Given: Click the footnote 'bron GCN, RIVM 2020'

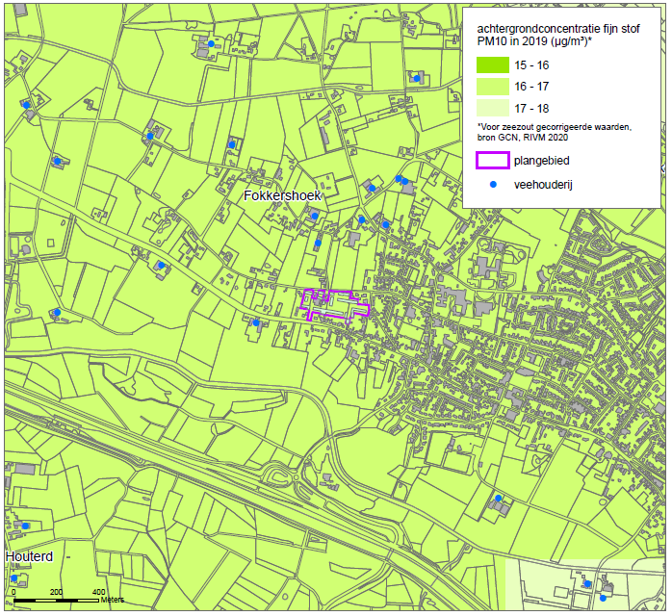Looking at the screenshot, I should [523, 137].
